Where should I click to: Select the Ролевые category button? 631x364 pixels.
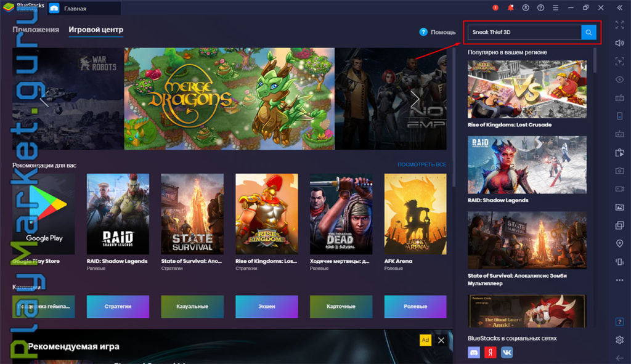[415, 307]
